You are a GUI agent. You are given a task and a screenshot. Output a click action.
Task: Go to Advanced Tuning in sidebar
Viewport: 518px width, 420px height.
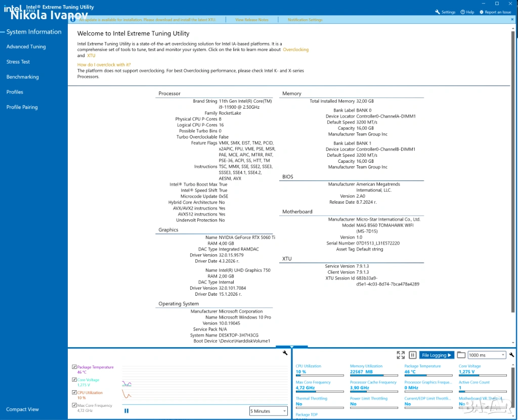[26, 46]
